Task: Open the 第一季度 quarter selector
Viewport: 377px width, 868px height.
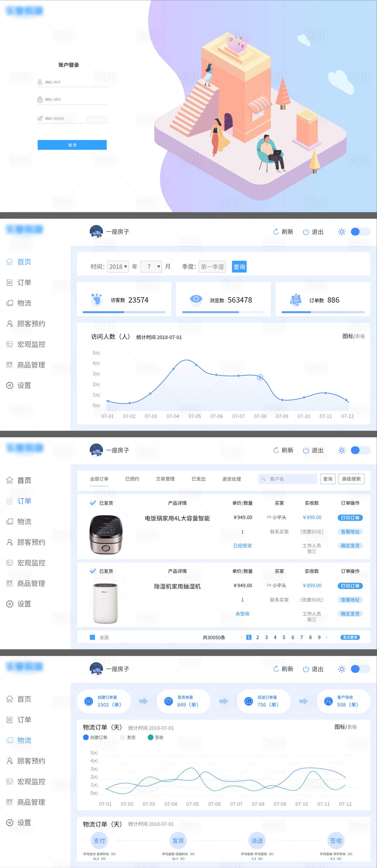Action: pos(212,267)
